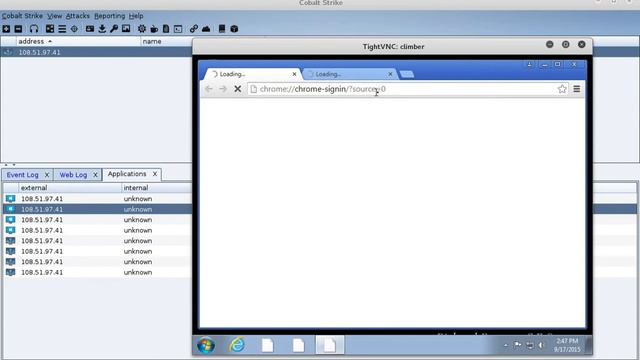Set up Java applet via the coffee cup icon
640x360 pixels.
coord(154,29)
